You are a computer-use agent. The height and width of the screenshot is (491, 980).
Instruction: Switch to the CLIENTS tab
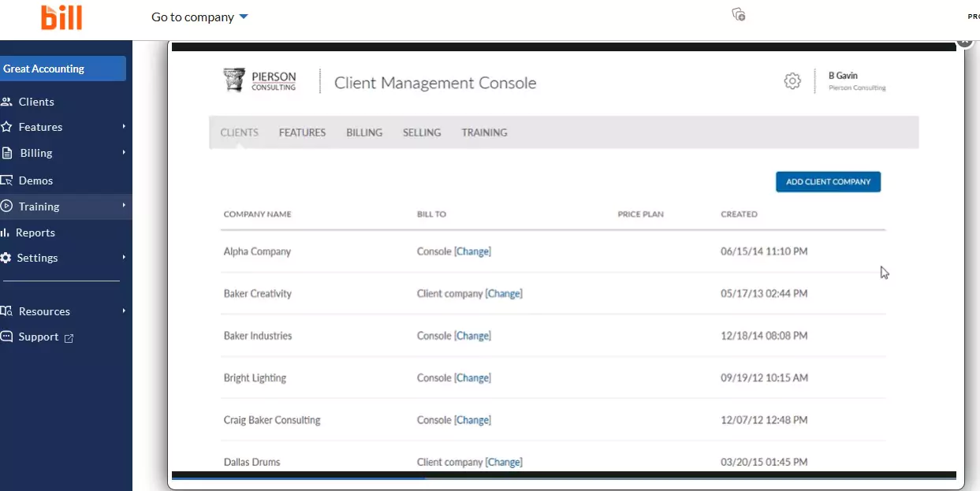click(239, 132)
